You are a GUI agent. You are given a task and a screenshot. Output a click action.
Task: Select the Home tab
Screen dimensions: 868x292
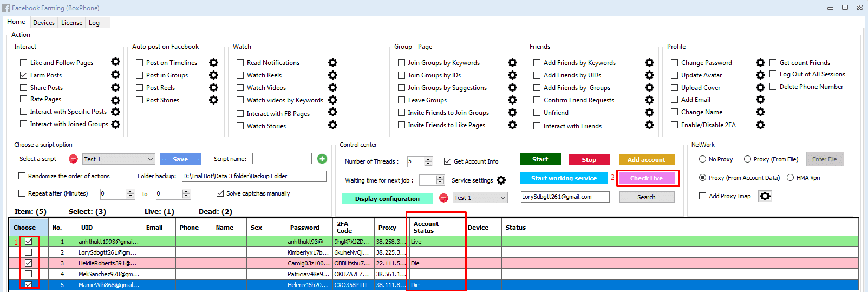[16, 22]
